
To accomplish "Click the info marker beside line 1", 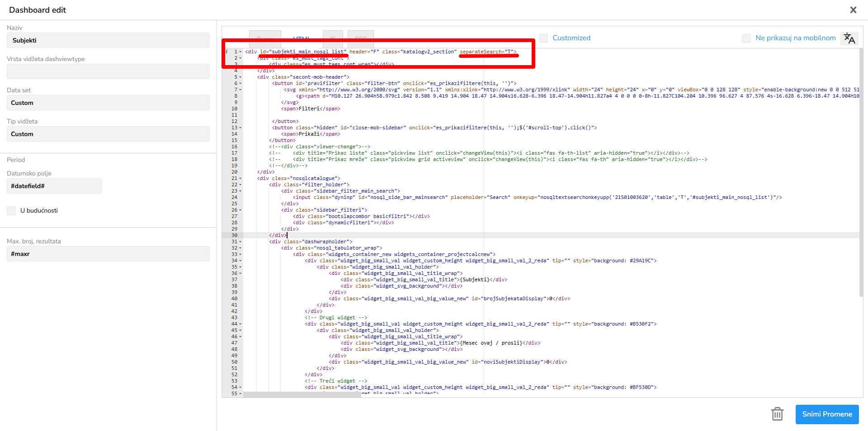I will 226,52.
